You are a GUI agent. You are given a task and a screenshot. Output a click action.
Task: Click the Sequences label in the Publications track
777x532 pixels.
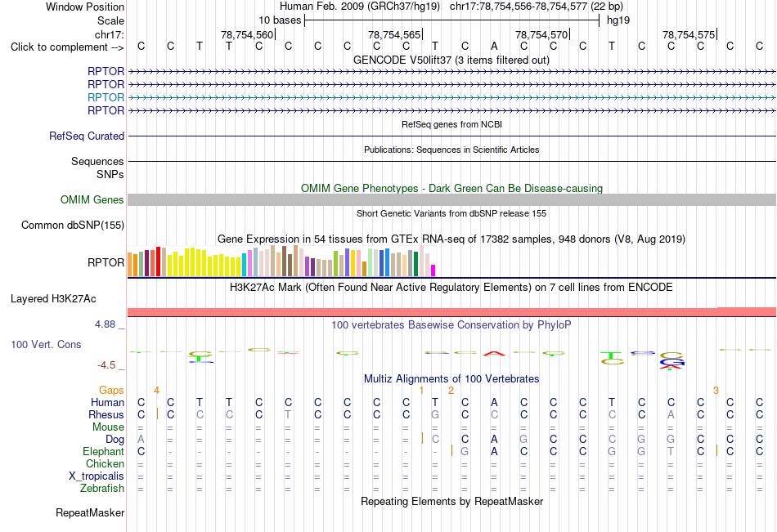97,162
